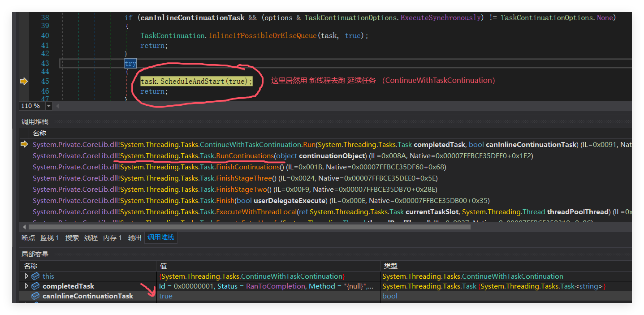Switch to the 断点 tab

click(28, 238)
